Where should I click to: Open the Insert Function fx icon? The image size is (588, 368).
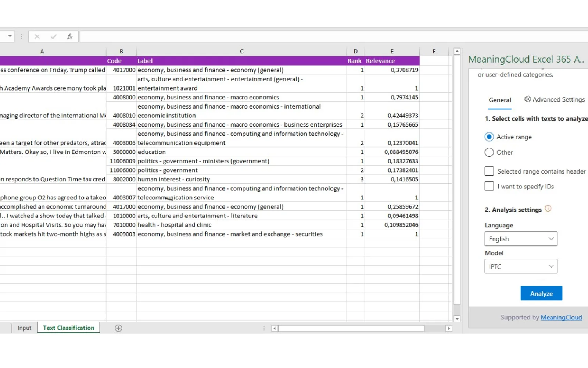[x=70, y=36]
